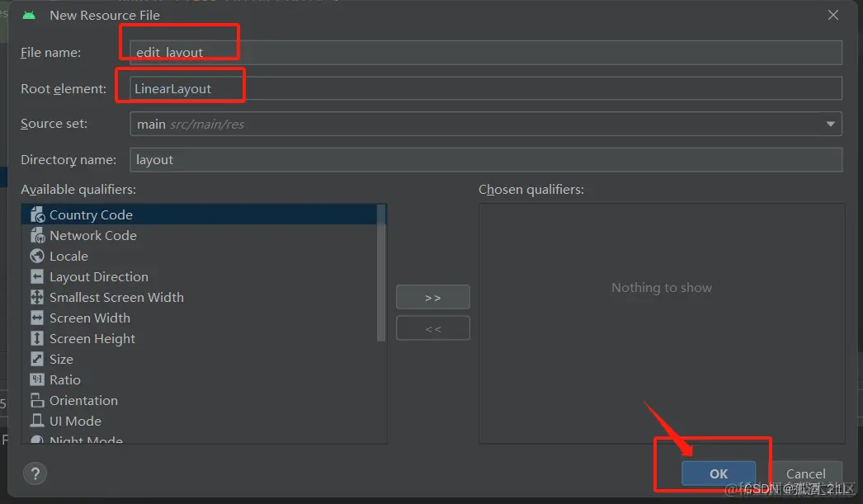The width and height of the screenshot is (863, 504).
Task: Select UI Mode qualifier row
Action: click(199, 421)
